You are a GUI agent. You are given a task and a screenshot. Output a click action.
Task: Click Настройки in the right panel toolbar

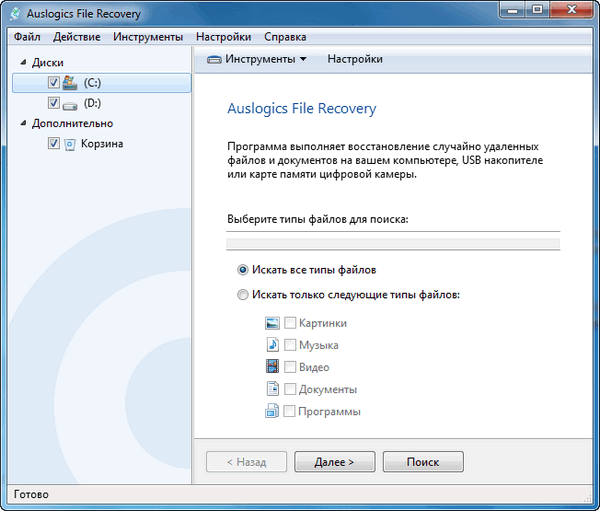pos(355,59)
